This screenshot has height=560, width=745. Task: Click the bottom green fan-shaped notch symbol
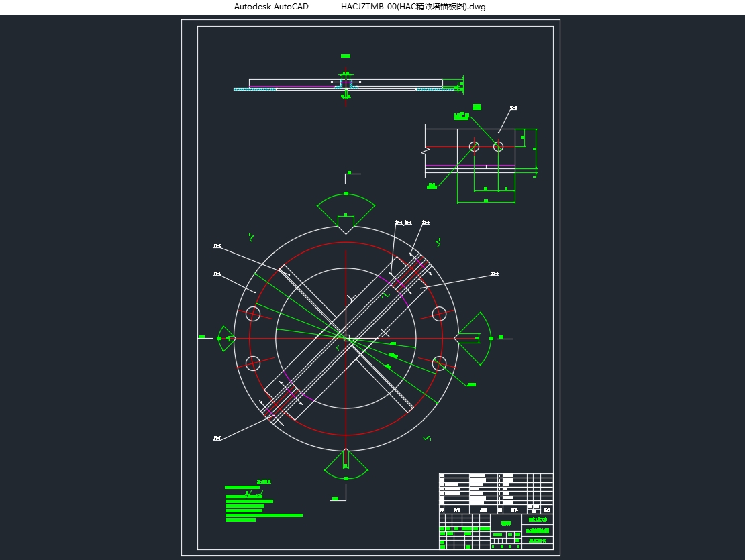(346, 465)
